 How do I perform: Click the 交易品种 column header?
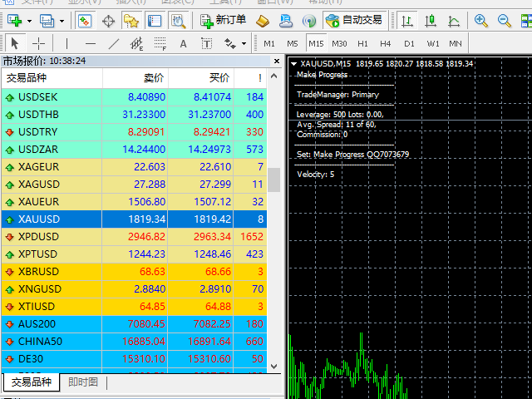tap(52, 78)
